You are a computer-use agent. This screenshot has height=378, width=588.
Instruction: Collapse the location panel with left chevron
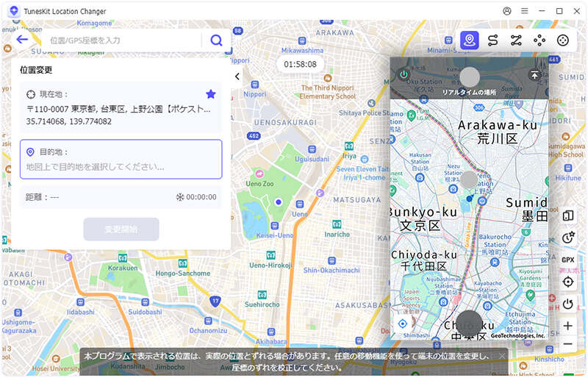click(237, 76)
